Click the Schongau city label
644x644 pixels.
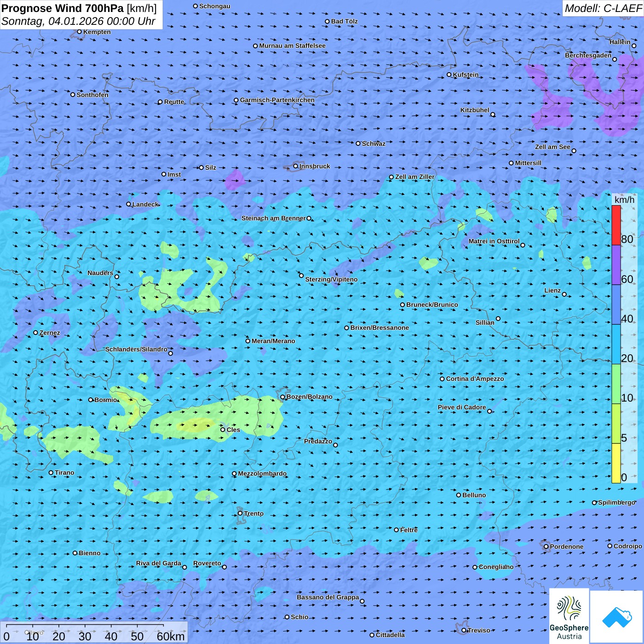coord(214,6)
